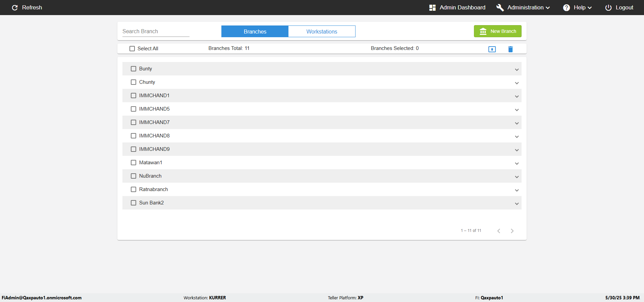The width and height of the screenshot is (644, 302).
Task: Check the IMMCHAND9 checkbox
Action: pyautogui.click(x=133, y=149)
